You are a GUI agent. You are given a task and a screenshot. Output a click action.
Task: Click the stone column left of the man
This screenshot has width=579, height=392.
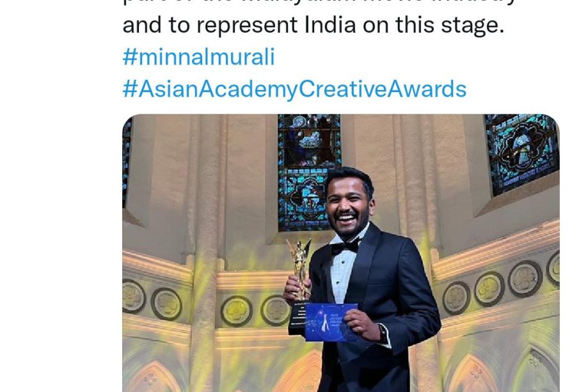click(205, 253)
